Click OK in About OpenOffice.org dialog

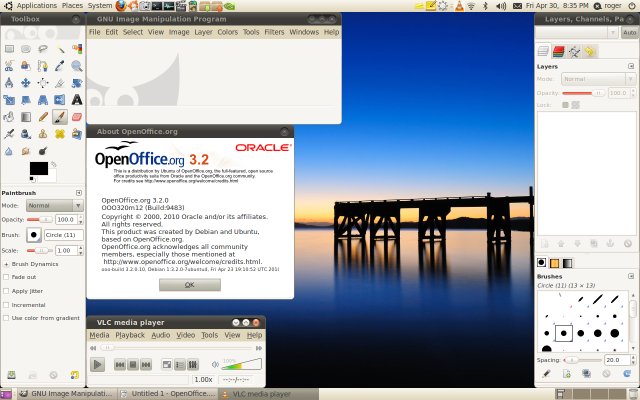pos(189,285)
